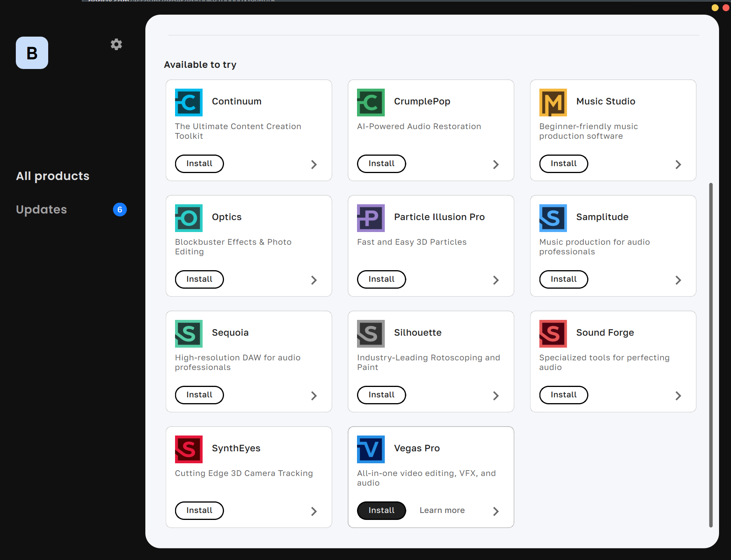This screenshot has height=560, width=731.
Task: Click the Silhouette product icon
Action: coord(371,334)
